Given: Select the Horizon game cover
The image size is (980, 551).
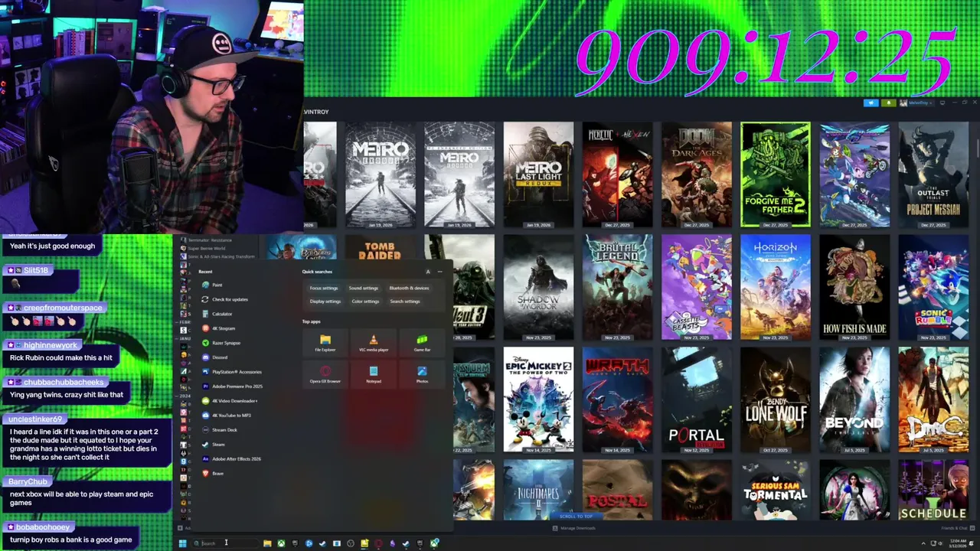Looking at the screenshot, I should [776, 287].
